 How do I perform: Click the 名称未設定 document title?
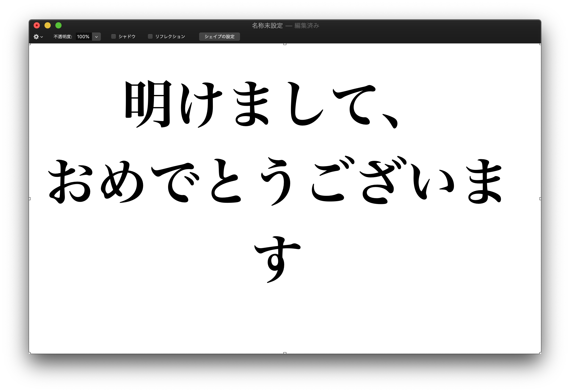point(267,26)
